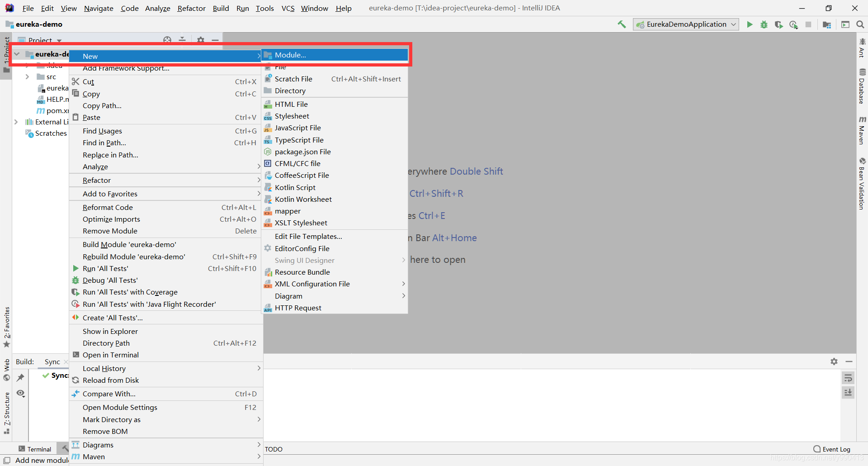Click Project panel settings gear icon
Image resolution: width=868 pixels, height=466 pixels.
(201, 40)
